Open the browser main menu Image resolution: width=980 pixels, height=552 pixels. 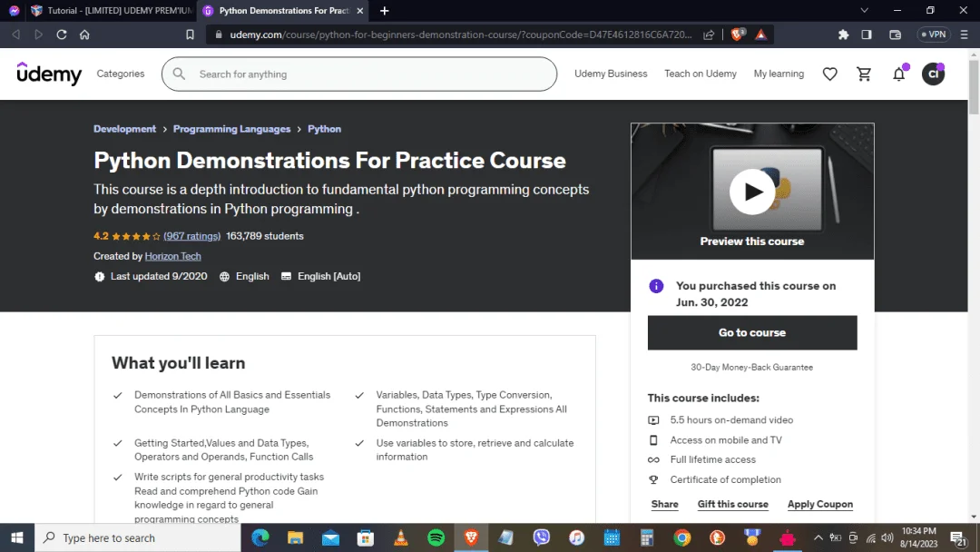pos(965,34)
